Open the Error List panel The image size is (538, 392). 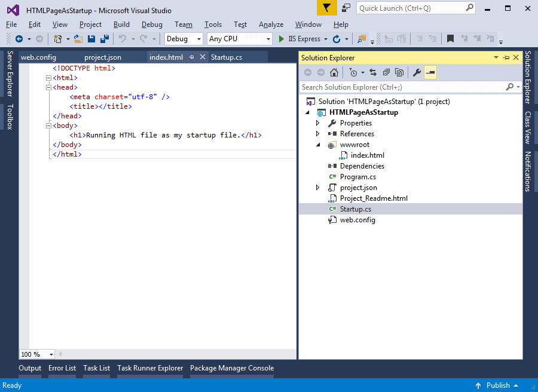coord(62,367)
